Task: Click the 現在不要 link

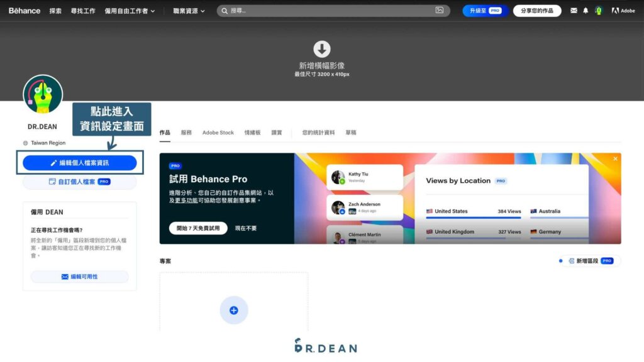Action: tap(246, 228)
